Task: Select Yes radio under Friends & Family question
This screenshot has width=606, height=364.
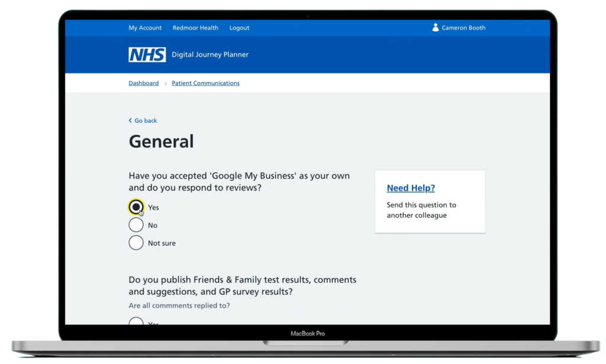Action: point(136,322)
